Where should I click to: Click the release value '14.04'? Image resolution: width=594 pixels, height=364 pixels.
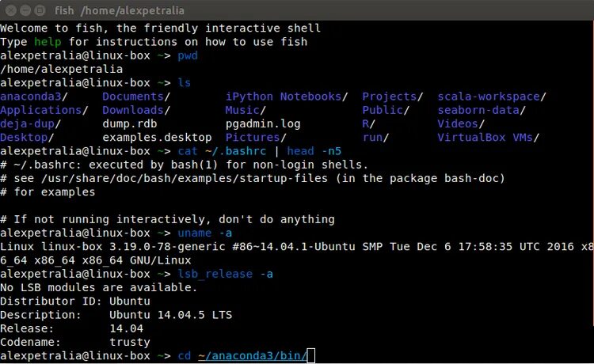click(126, 328)
